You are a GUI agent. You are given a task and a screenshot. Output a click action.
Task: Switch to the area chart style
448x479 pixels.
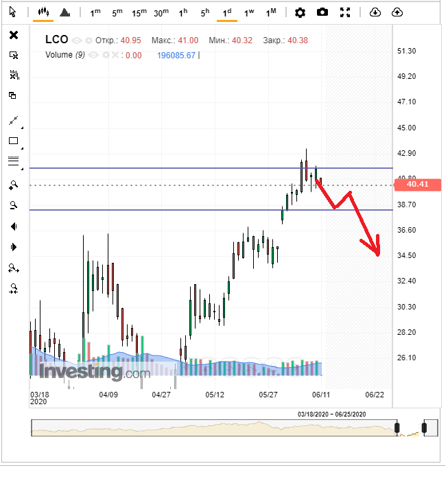(x=64, y=12)
